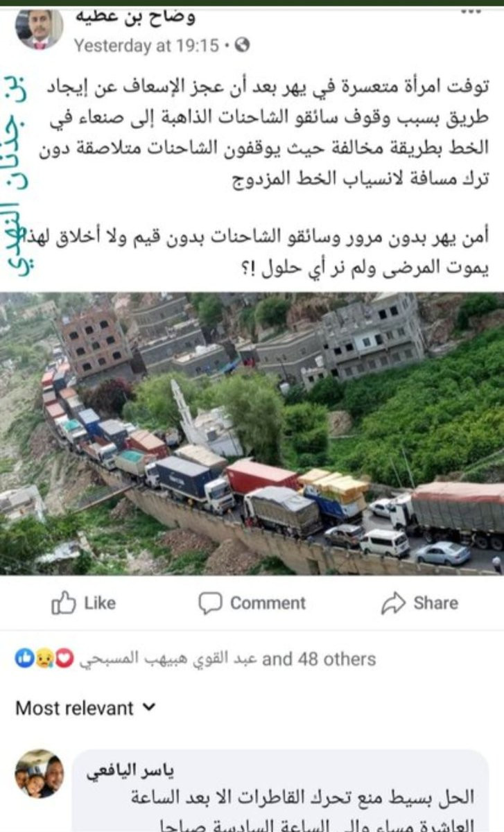View the list of 48 others who reacted
Viewport: 504px width, 832px height.
pos(319,659)
